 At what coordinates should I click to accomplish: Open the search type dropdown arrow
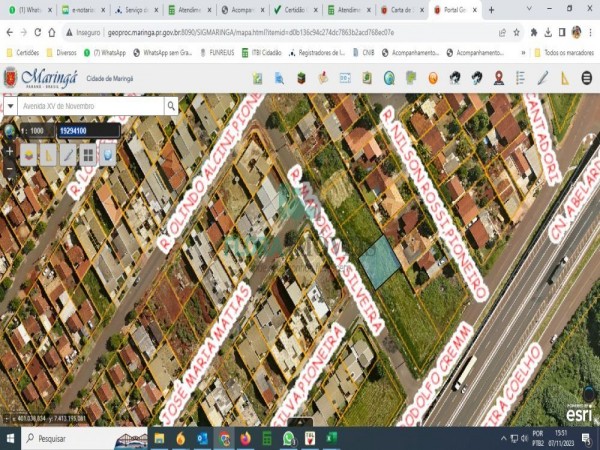point(10,105)
